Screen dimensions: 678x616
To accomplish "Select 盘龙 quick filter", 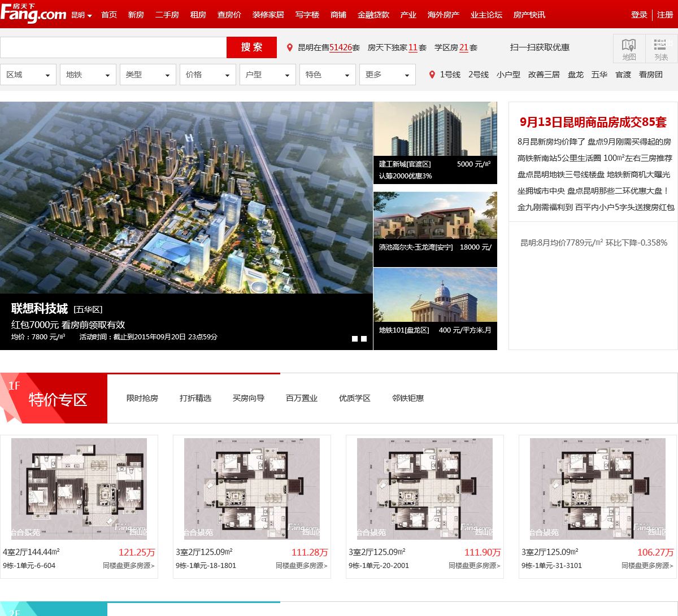I will pos(576,75).
